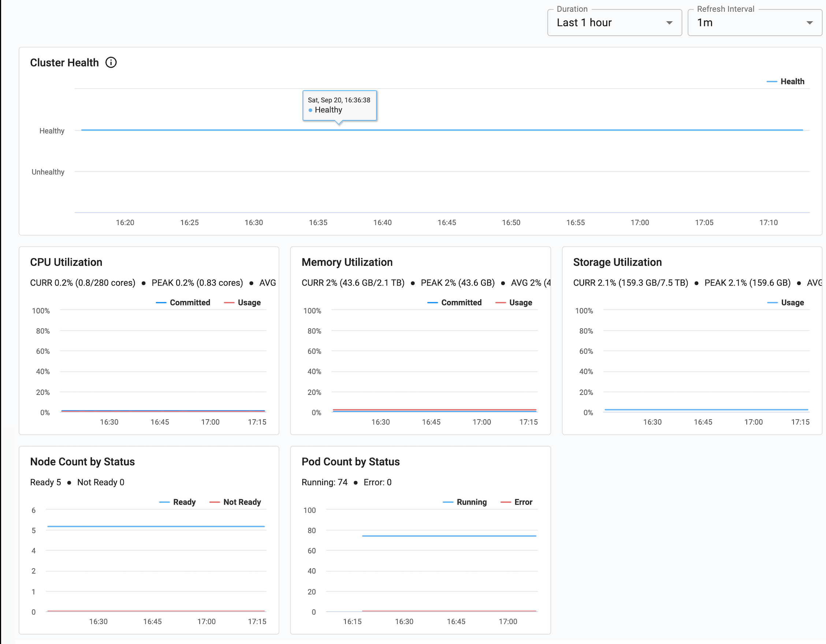Toggle Ready series in Node Count legend
This screenshot has width=826, height=644.
pyautogui.click(x=184, y=502)
